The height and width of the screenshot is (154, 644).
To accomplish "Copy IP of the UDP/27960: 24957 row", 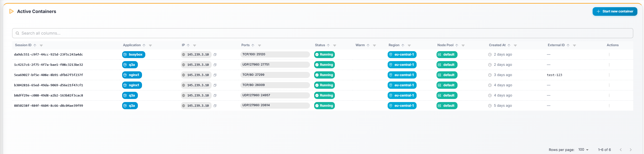I will point(215,95).
